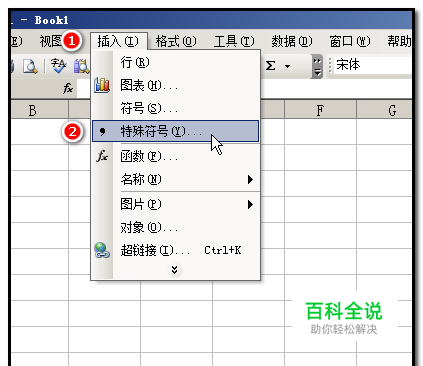Choose Hyperlink (超链接) menu entry
Viewport: 423px width, 366px height.
click(176, 250)
